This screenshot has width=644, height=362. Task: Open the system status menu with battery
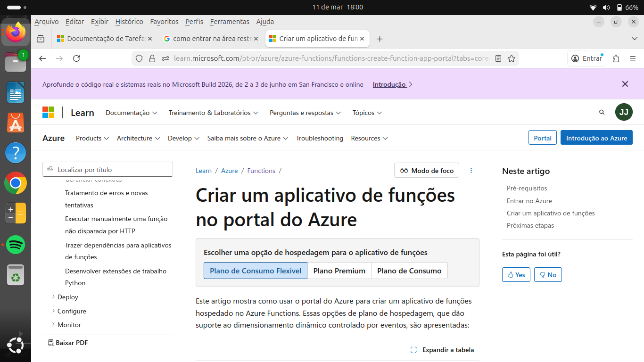click(614, 8)
